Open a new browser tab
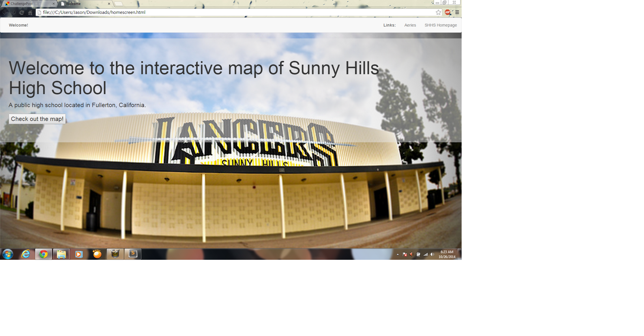Viewport: 644px width, 336px height. pos(119,4)
